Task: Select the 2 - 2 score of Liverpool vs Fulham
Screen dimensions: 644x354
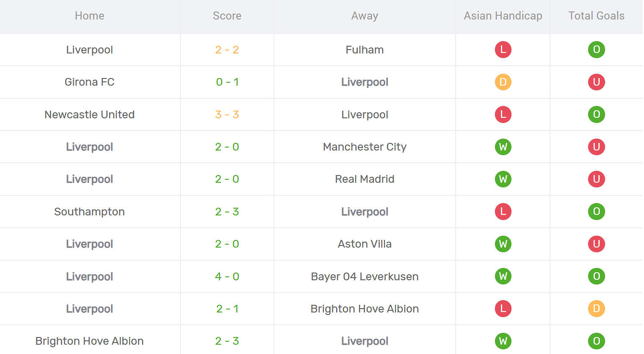Action: [227, 50]
